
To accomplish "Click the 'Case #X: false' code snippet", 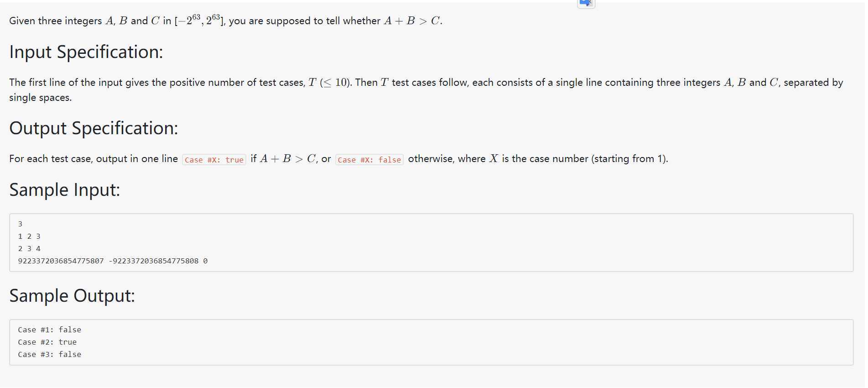I will tap(369, 160).
